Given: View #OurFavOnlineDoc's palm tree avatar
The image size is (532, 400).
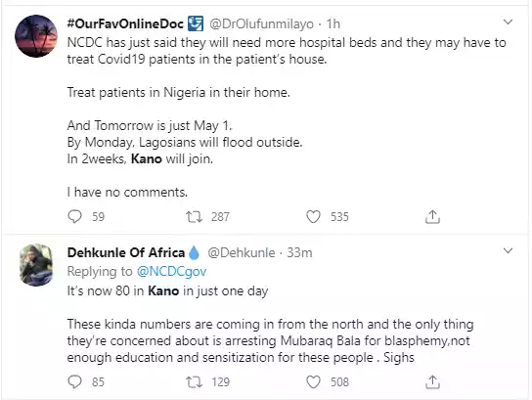Looking at the screenshot, I should (x=36, y=36).
